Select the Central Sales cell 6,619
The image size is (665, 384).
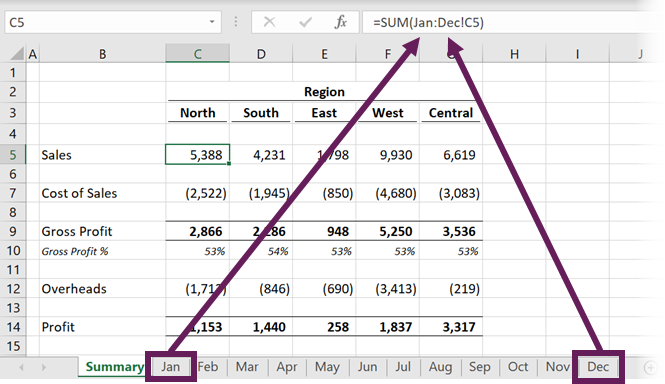click(451, 154)
